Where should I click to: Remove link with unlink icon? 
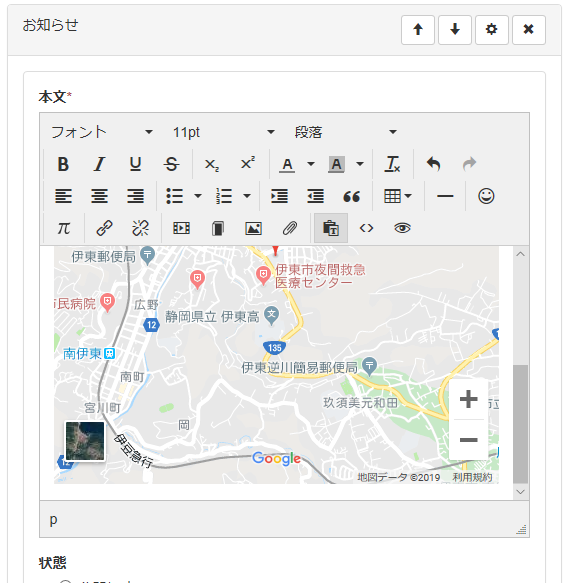(x=140, y=228)
